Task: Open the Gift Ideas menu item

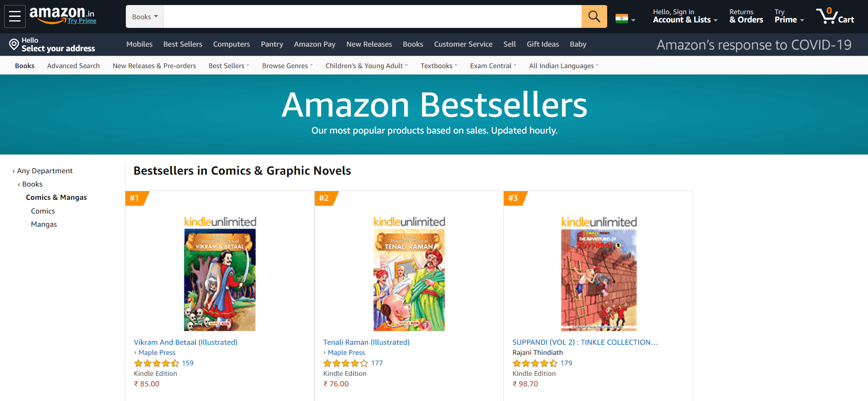Action: coord(543,44)
